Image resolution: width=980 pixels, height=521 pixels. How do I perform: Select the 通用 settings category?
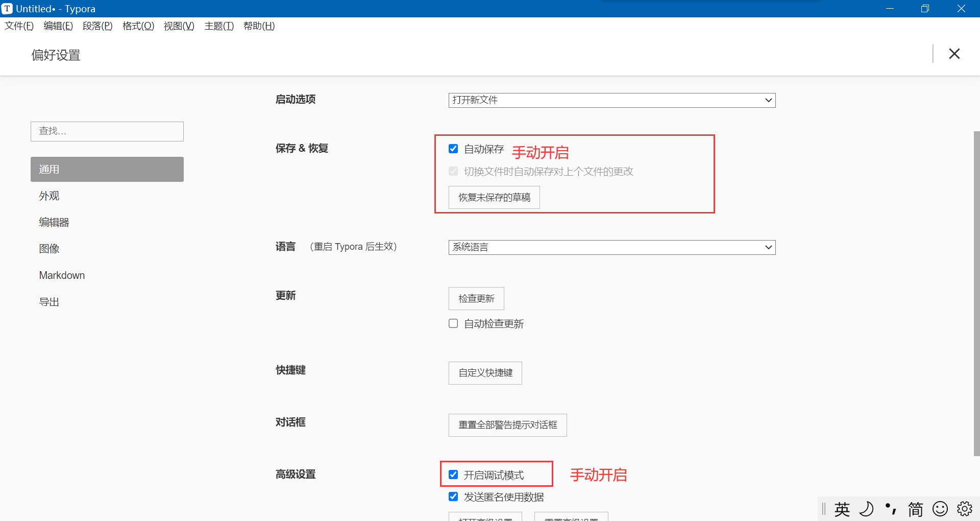[x=107, y=169]
